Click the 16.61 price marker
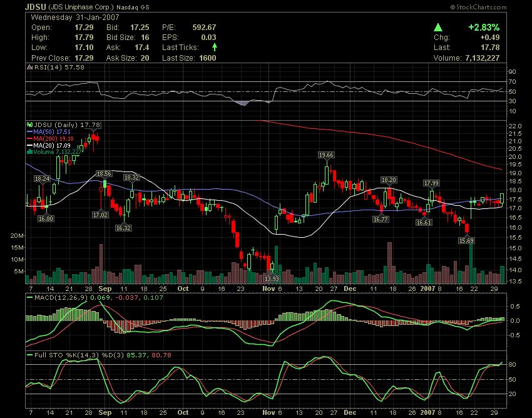 [424, 223]
